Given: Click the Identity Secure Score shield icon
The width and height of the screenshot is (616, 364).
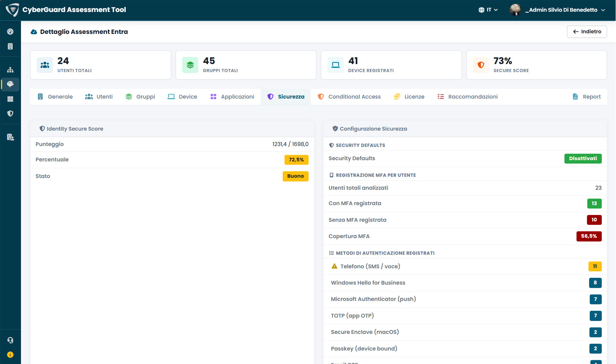Looking at the screenshot, I should 42,129.
